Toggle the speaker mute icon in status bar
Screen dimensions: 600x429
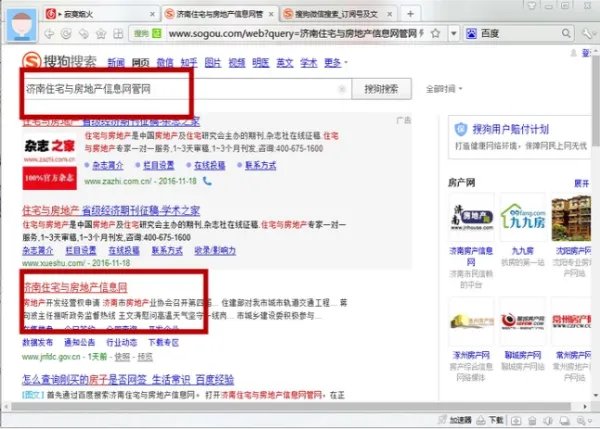[548, 421]
